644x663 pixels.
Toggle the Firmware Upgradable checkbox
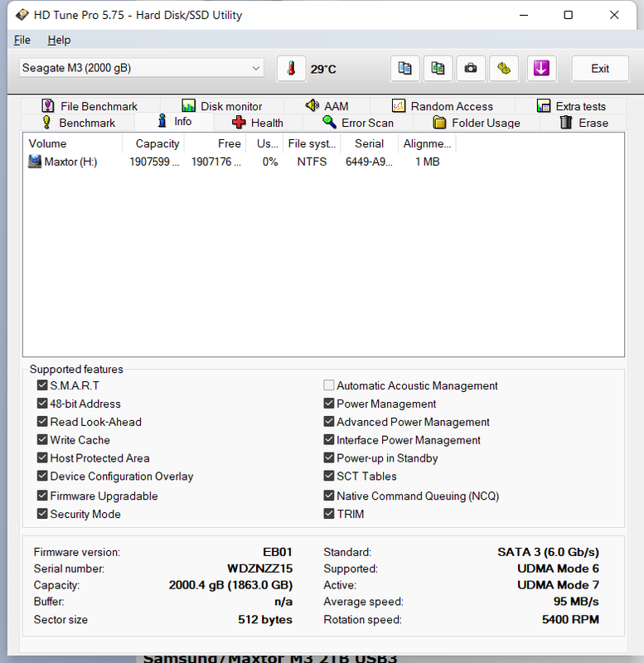[x=42, y=496]
